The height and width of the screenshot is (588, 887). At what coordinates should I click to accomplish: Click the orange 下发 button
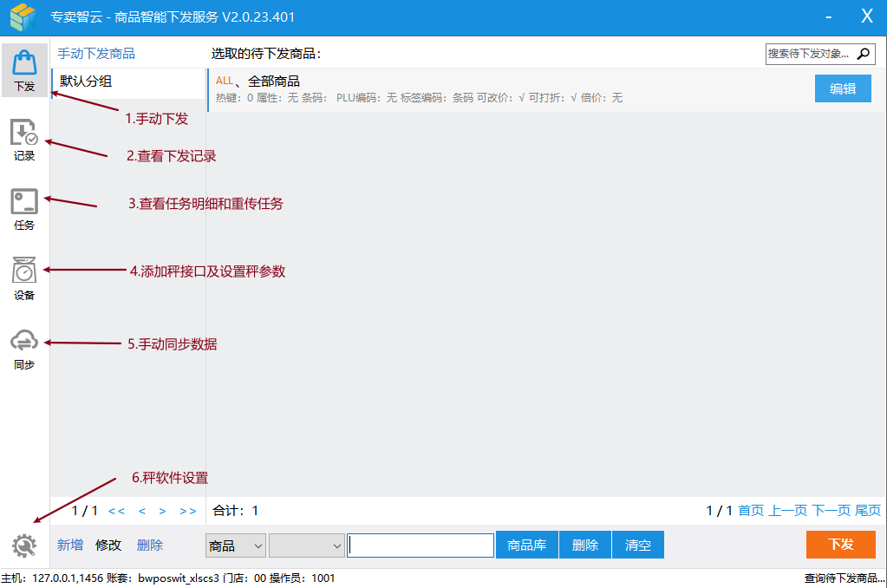pyautogui.click(x=840, y=545)
